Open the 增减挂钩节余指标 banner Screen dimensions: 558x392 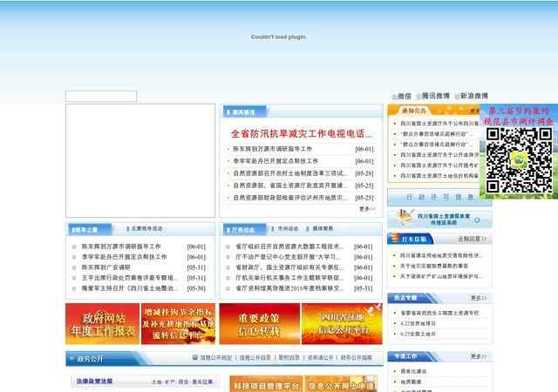pyautogui.click(x=178, y=324)
